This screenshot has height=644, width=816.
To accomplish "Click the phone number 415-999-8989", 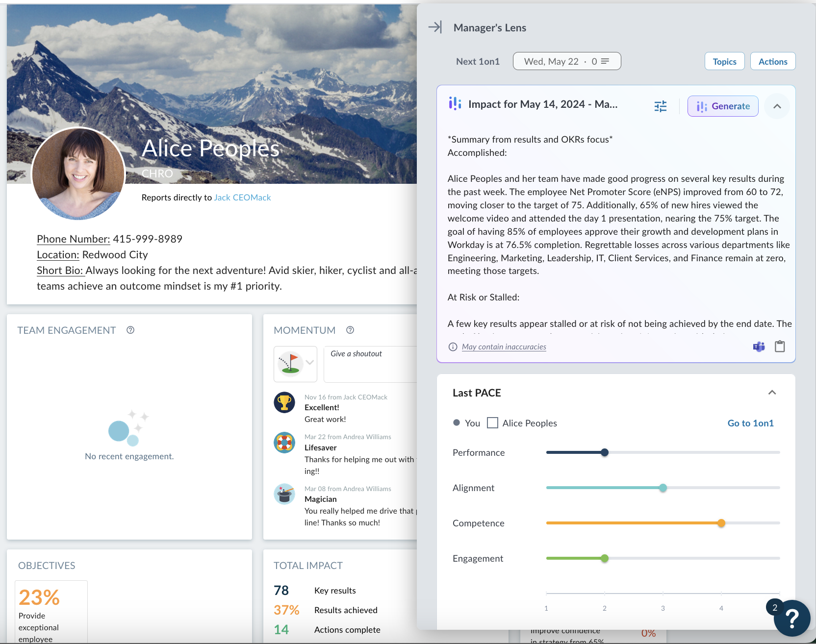I will tap(148, 239).
